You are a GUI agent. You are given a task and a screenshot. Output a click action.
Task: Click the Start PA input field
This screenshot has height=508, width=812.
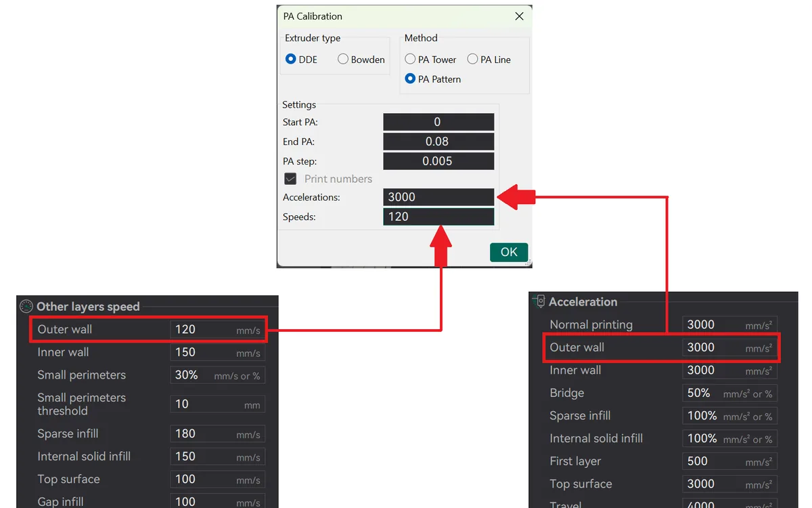coord(438,122)
